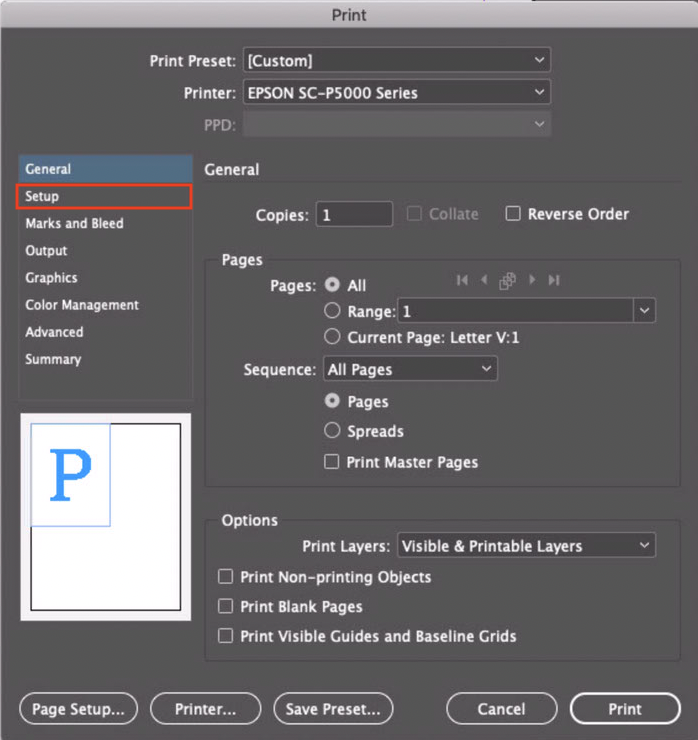
Task: Choose the Spreads radio option
Action: 332,430
